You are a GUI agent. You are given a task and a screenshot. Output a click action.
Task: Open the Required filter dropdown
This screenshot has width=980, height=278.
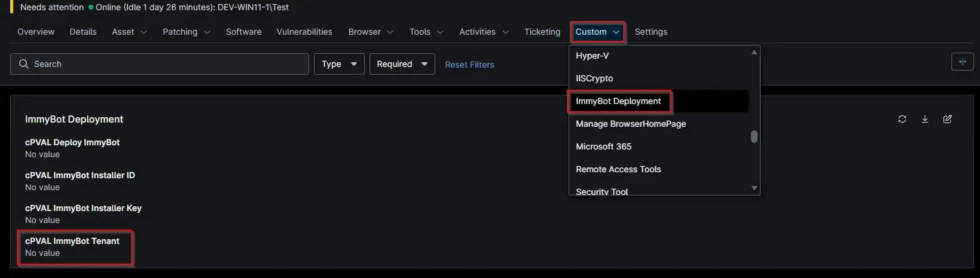pyautogui.click(x=402, y=64)
